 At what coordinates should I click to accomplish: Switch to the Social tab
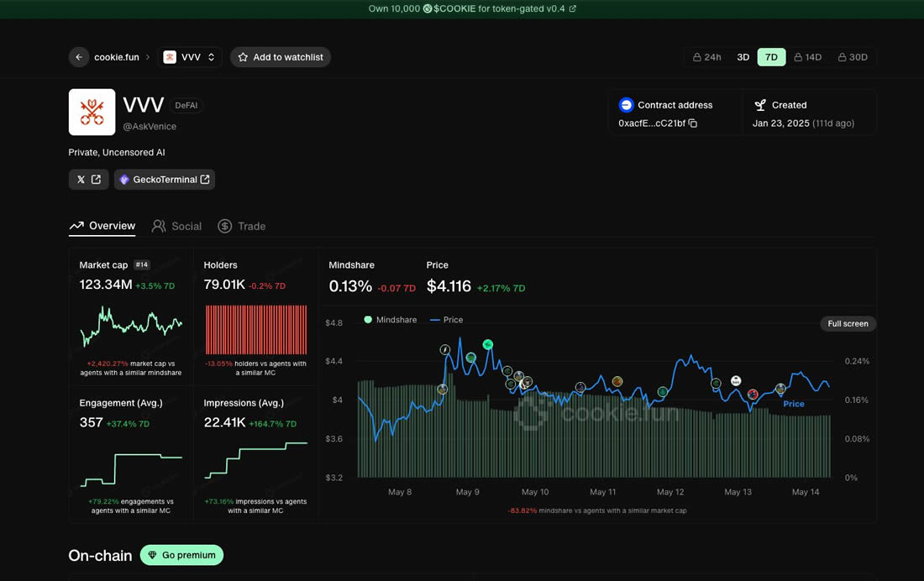(176, 227)
